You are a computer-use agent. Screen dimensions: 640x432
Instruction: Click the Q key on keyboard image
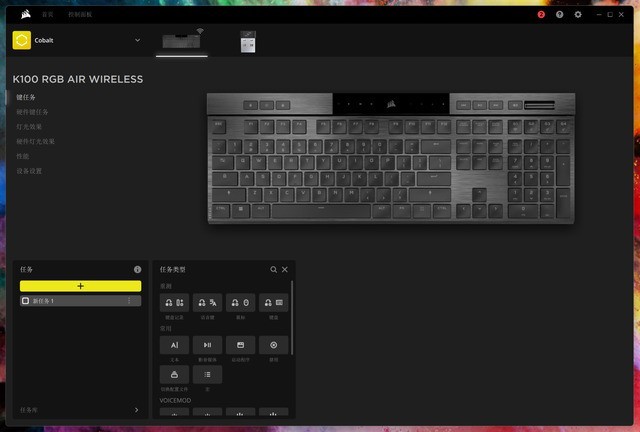[242, 163]
